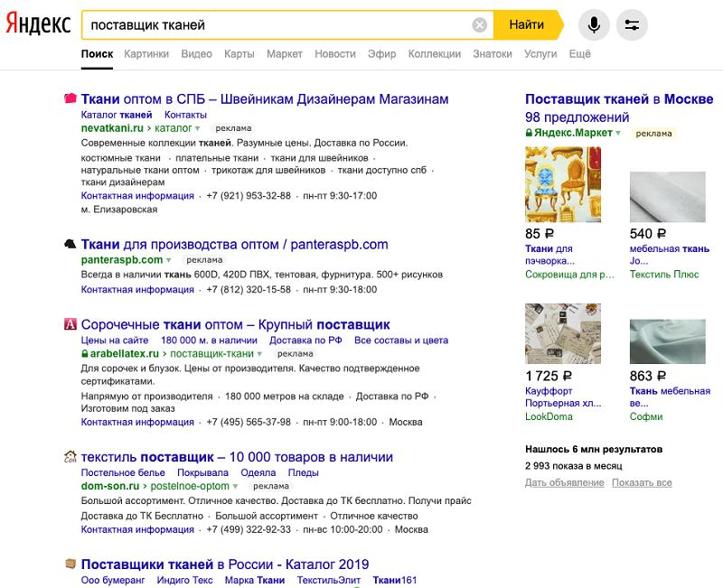
Task: Open Контактная информация under panteraspb.com result
Action: coord(137,290)
